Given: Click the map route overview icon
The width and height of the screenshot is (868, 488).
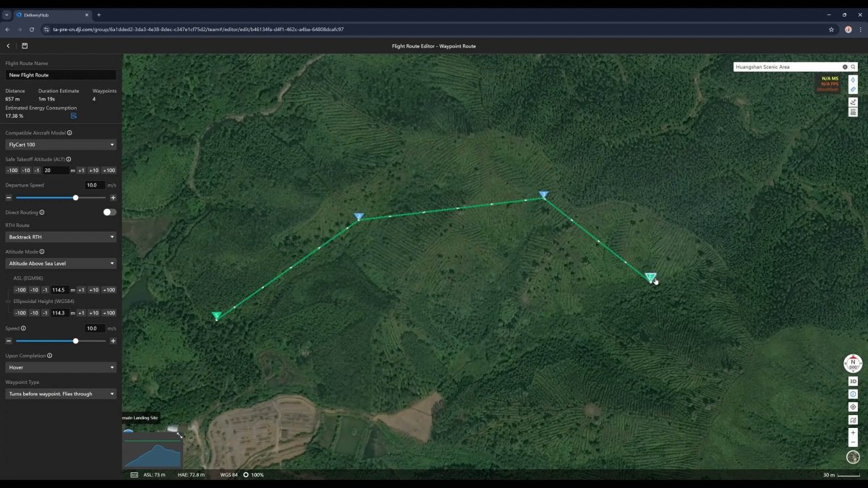Looking at the screenshot, I should click(853, 420).
